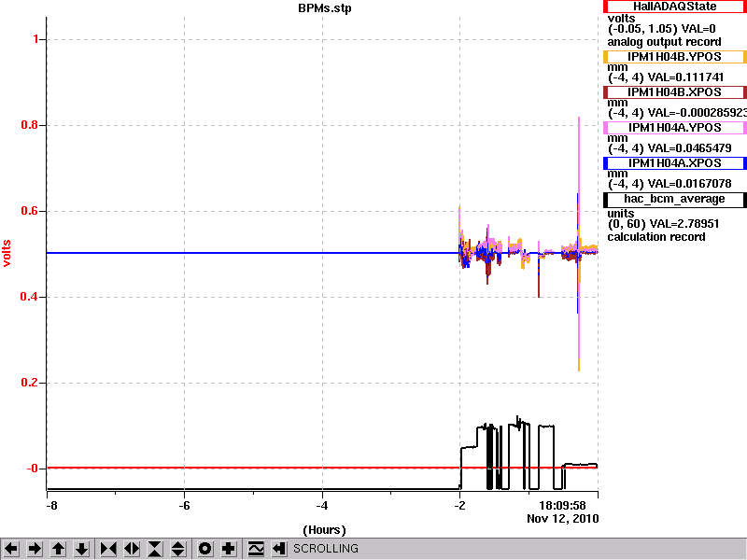Click the 0.8 tick label on y-axis
Screen dimensions: 747x560
pyautogui.click(x=30, y=125)
